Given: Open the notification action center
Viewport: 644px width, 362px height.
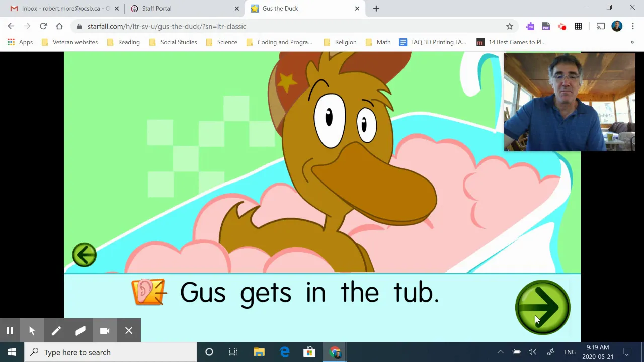Looking at the screenshot, I should (x=627, y=352).
